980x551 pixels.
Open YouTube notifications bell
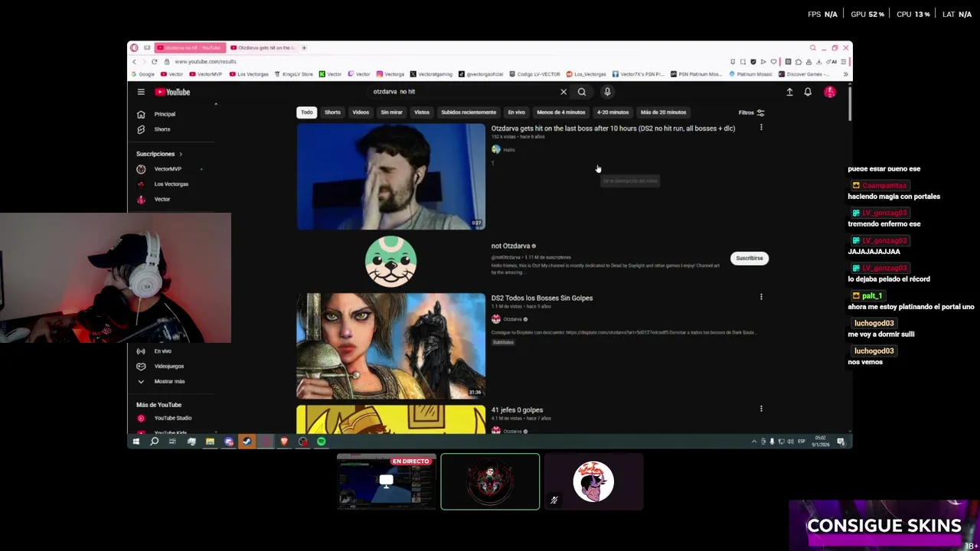click(x=808, y=92)
